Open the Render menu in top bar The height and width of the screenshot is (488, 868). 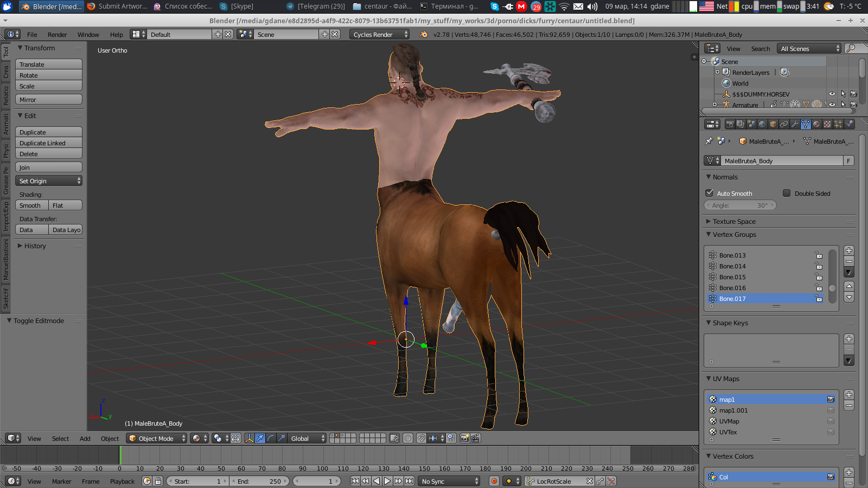click(57, 34)
